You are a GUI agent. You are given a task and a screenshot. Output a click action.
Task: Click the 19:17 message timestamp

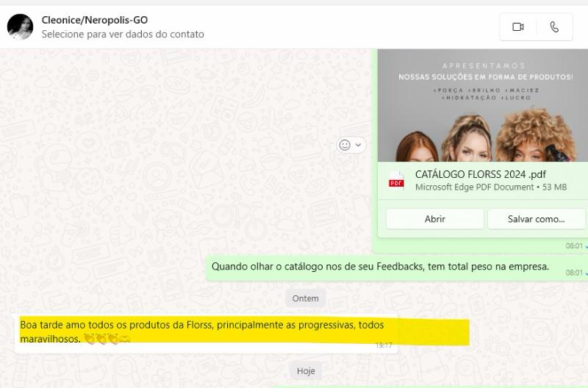(384, 345)
